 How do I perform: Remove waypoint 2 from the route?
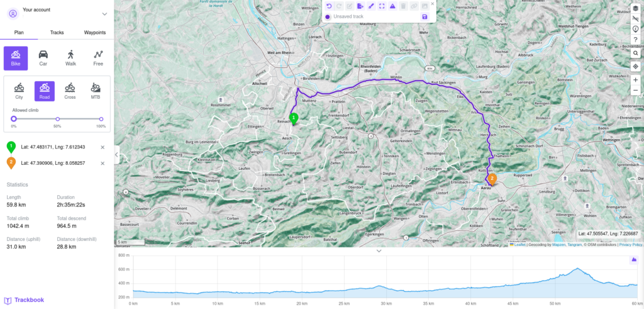103,163
